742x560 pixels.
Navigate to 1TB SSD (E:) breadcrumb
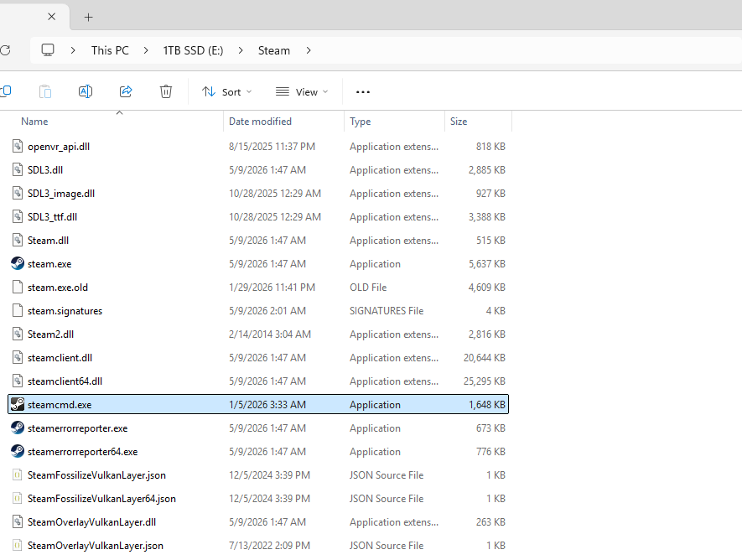193,50
